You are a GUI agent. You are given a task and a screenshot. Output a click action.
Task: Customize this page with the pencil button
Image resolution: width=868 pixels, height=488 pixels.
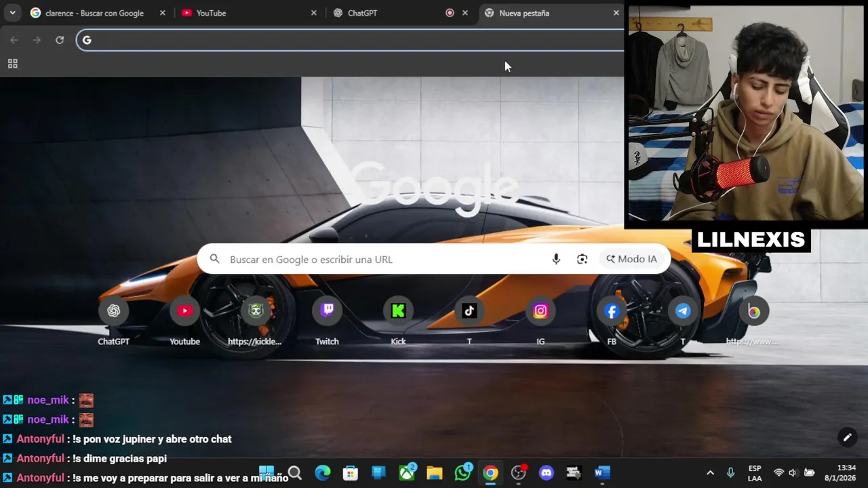coord(846,437)
